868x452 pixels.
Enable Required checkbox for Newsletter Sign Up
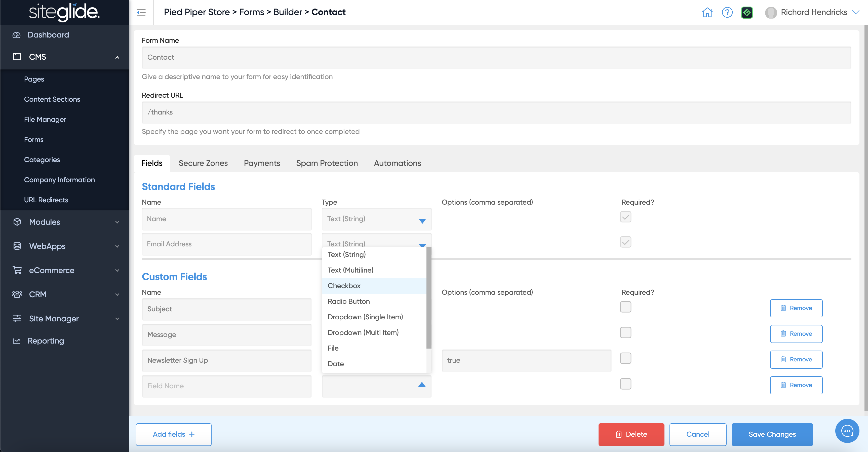[x=625, y=358]
